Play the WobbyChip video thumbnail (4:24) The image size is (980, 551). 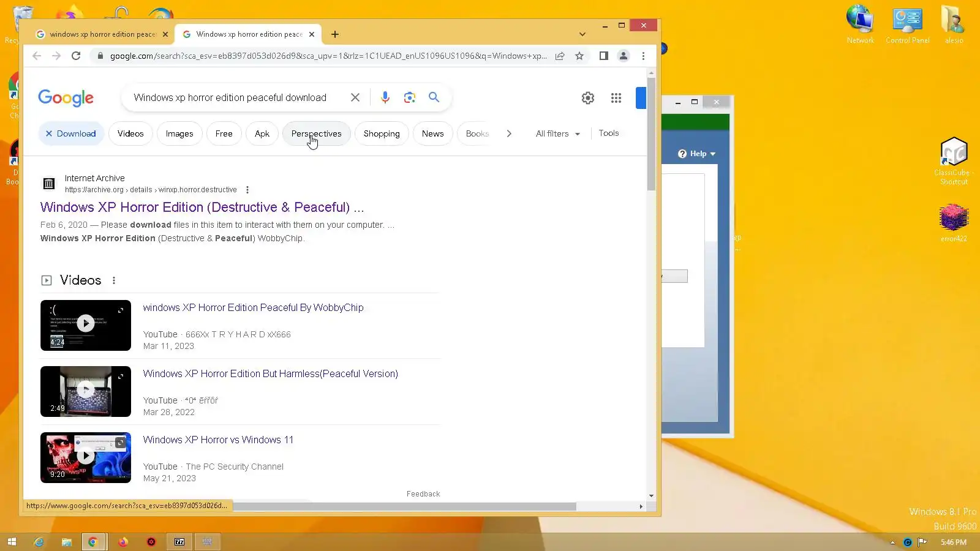(x=86, y=325)
